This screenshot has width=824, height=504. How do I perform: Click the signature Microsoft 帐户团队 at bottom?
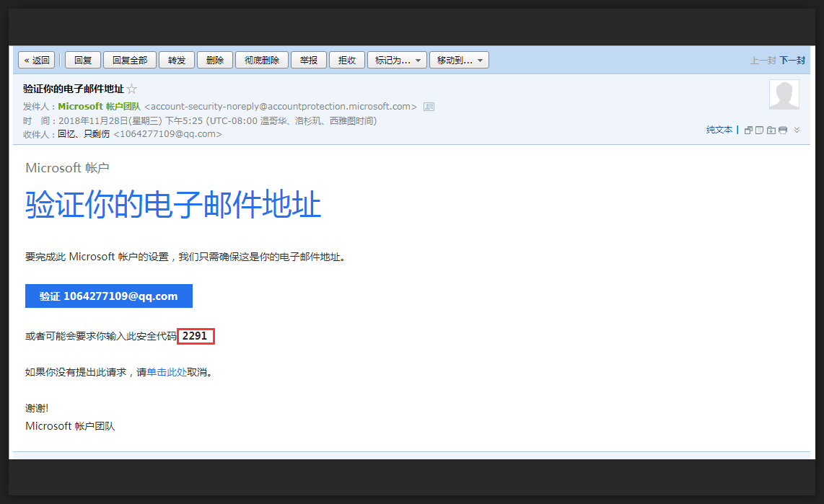[70, 426]
